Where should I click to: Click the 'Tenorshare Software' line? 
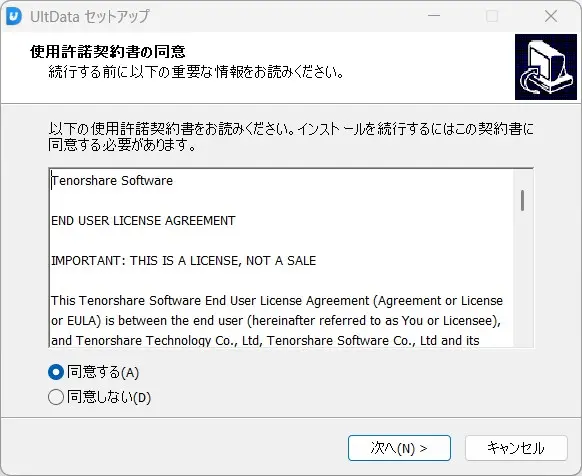(112, 181)
